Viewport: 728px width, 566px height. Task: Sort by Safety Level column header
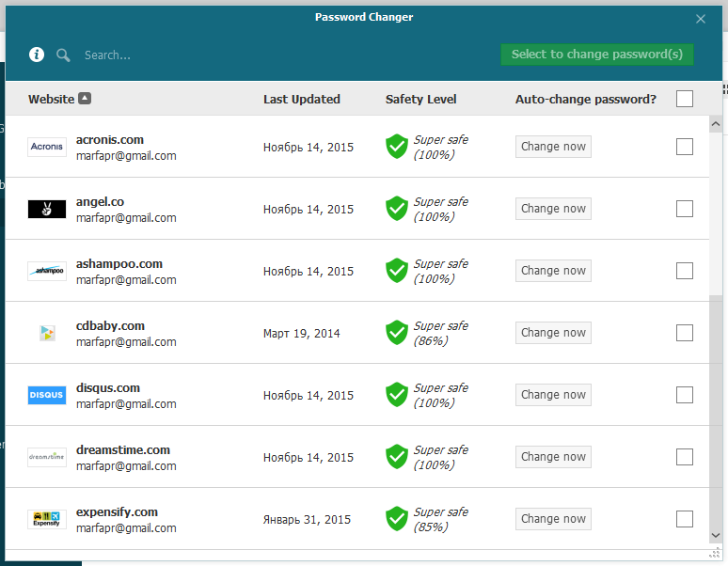[x=421, y=100]
